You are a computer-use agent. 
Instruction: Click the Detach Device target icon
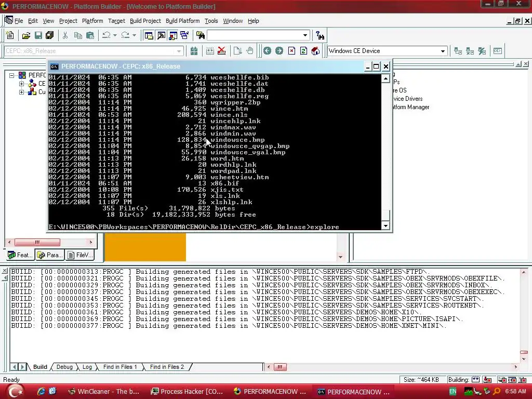(470, 51)
